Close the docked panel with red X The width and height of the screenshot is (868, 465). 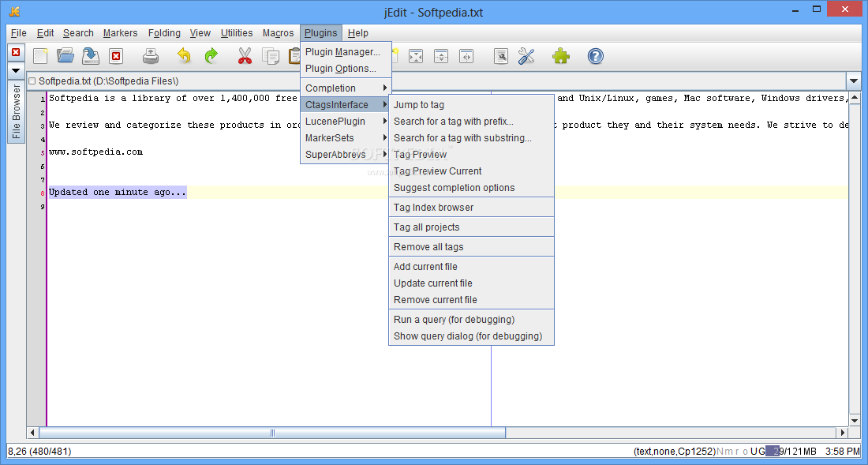pos(16,52)
